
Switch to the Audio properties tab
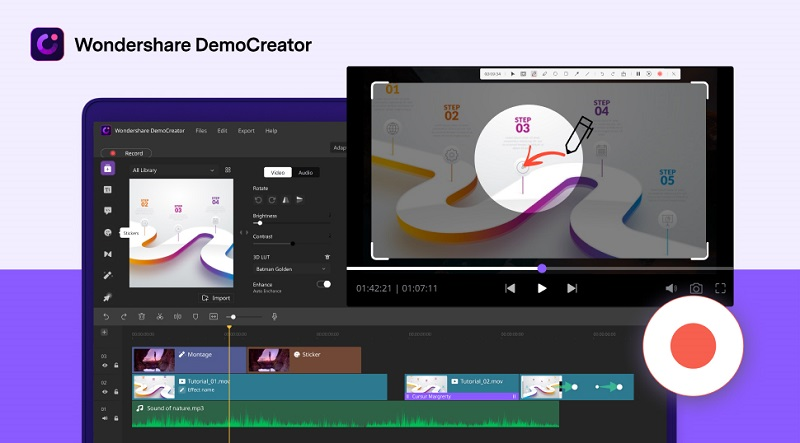(306, 173)
